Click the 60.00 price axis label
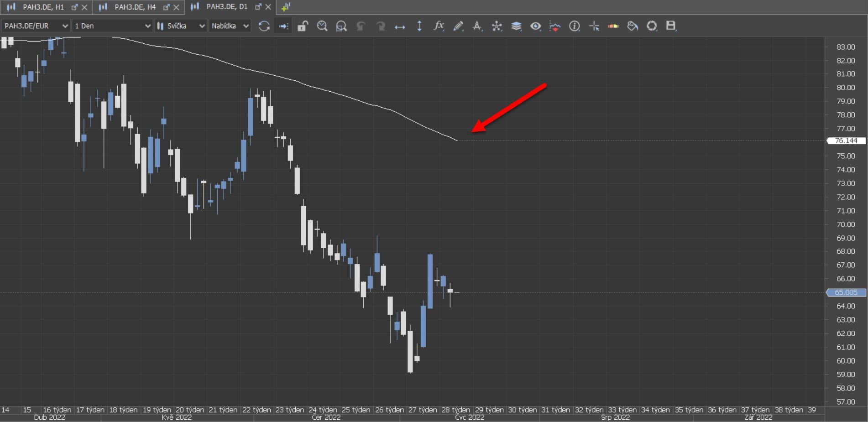The image size is (868, 422). [846, 361]
